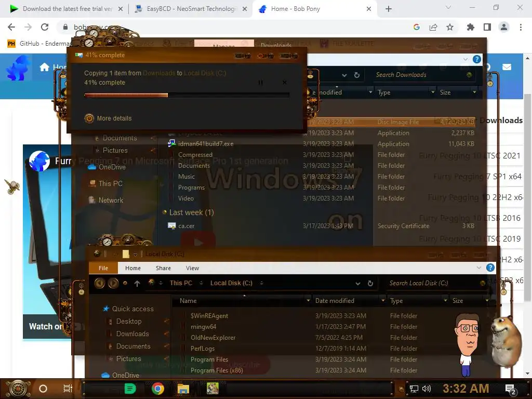Reload the Chrome page
The width and height of the screenshot is (532, 399).
coord(45,27)
